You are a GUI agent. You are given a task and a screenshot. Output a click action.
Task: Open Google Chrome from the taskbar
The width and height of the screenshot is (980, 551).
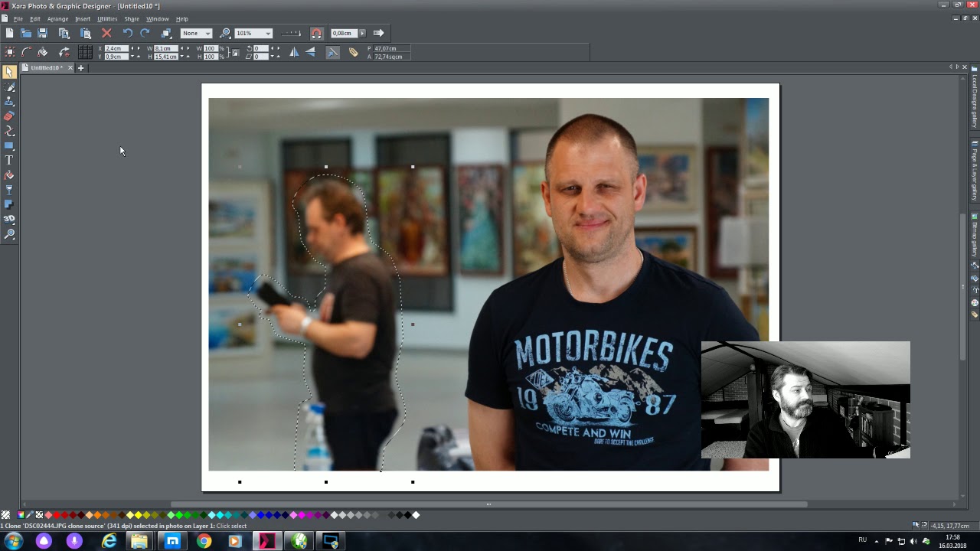click(204, 541)
